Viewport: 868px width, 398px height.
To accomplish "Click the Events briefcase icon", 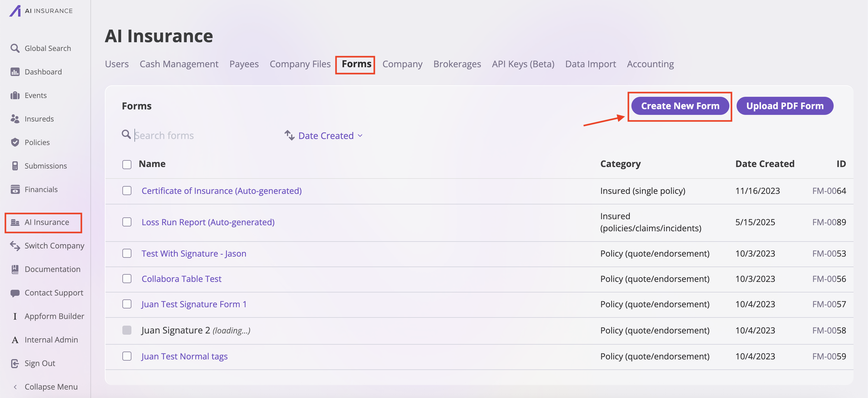I will [x=14, y=95].
